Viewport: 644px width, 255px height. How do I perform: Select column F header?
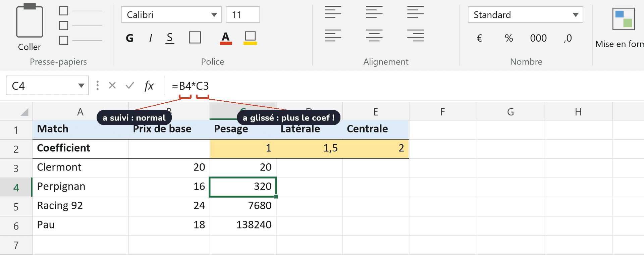pos(443,112)
